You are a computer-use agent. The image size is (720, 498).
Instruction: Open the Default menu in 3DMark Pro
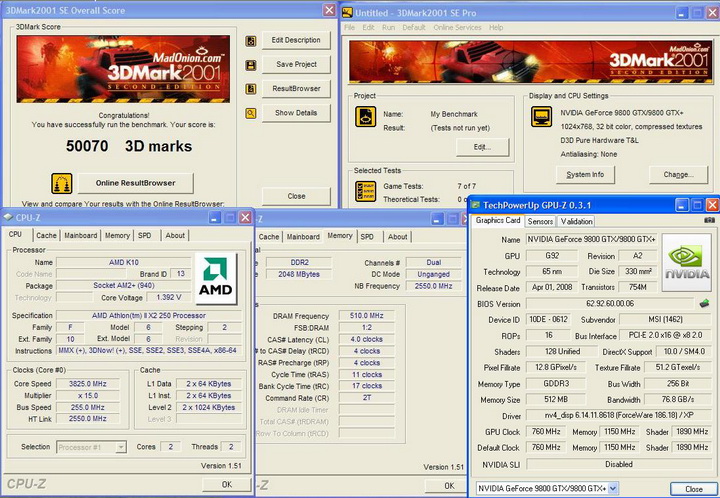414,28
